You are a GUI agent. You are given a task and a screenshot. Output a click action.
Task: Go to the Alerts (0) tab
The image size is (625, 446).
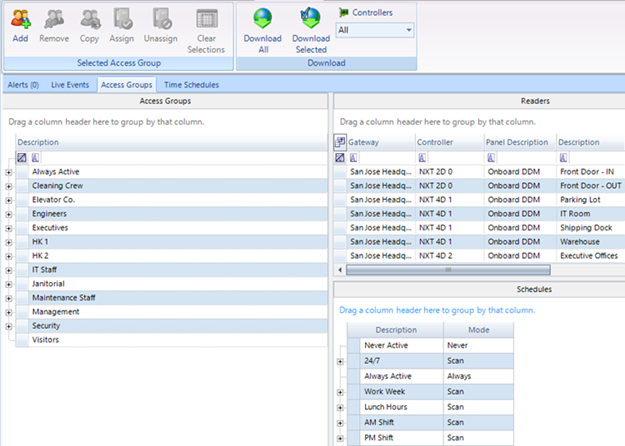pos(23,85)
